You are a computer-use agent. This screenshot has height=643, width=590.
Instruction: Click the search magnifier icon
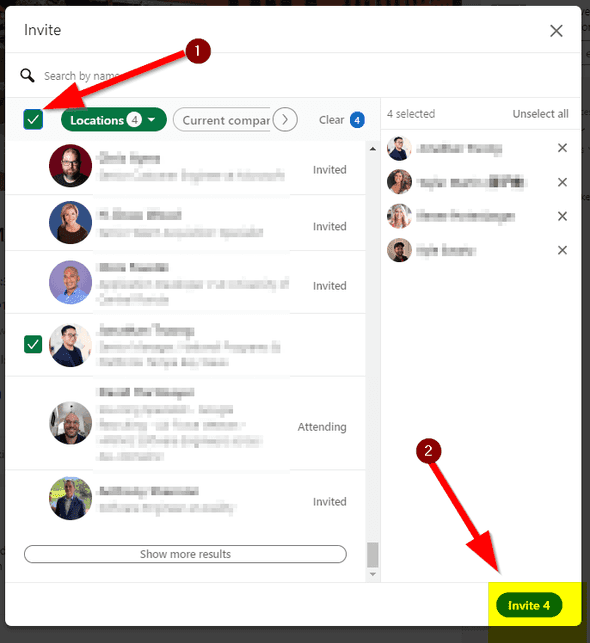(27, 75)
